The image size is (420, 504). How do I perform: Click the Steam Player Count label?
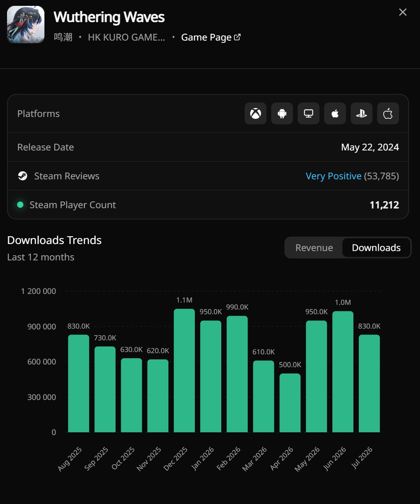[x=73, y=205]
